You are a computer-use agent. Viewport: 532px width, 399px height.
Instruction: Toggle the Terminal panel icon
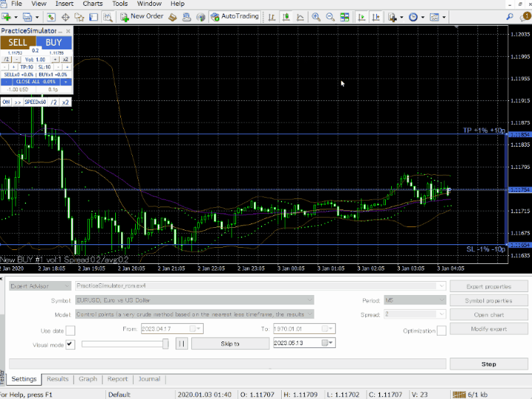pyautogui.click(x=94, y=17)
